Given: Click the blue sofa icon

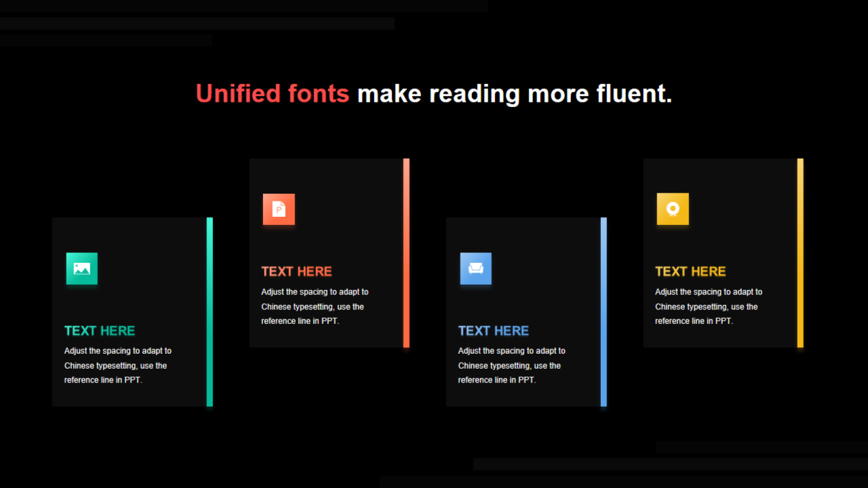Looking at the screenshot, I should [475, 268].
